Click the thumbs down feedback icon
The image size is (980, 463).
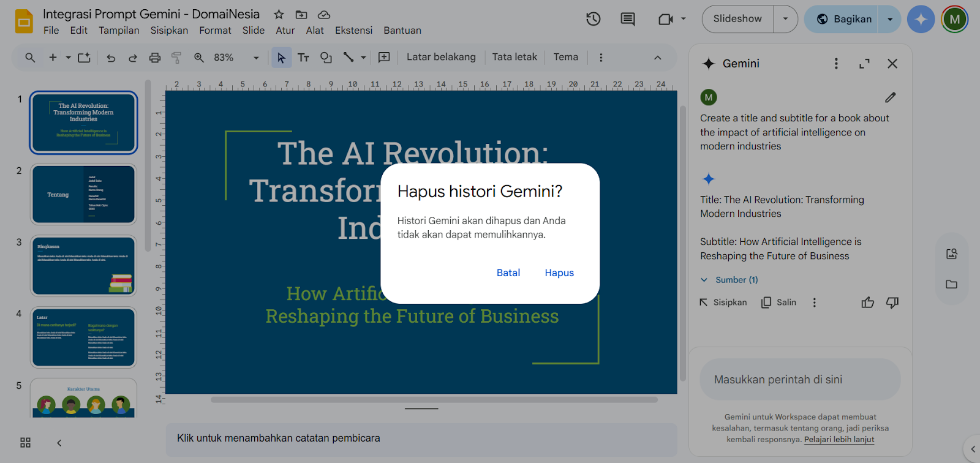[x=892, y=303]
